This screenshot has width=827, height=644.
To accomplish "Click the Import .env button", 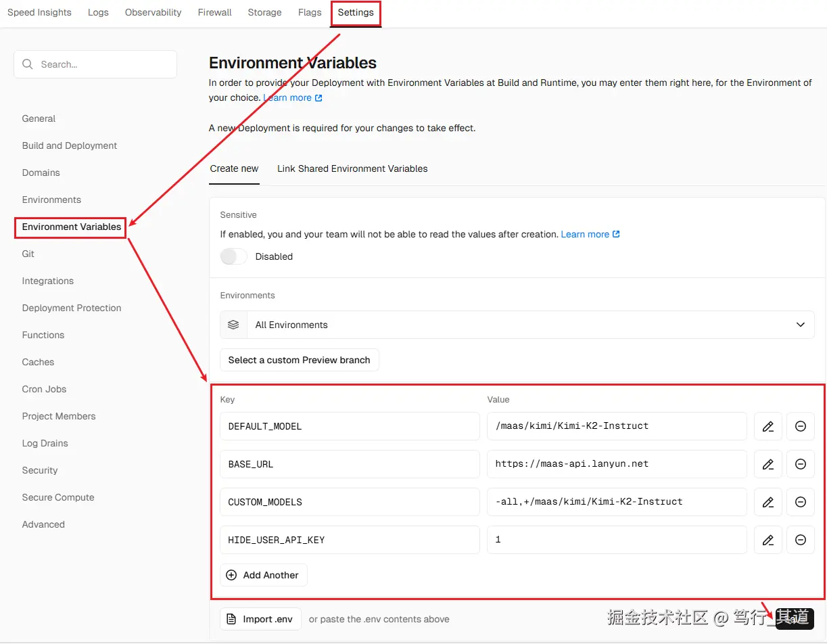I will [260, 619].
